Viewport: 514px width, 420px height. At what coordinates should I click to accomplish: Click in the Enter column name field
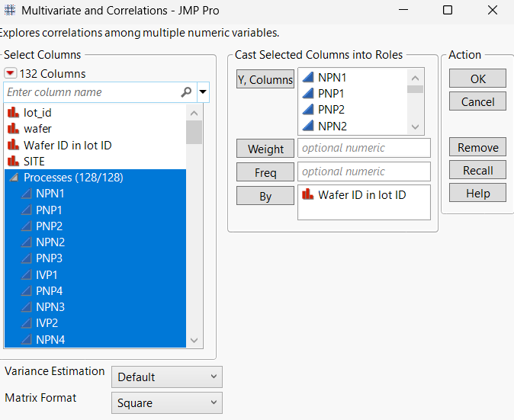(x=92, y=92)
